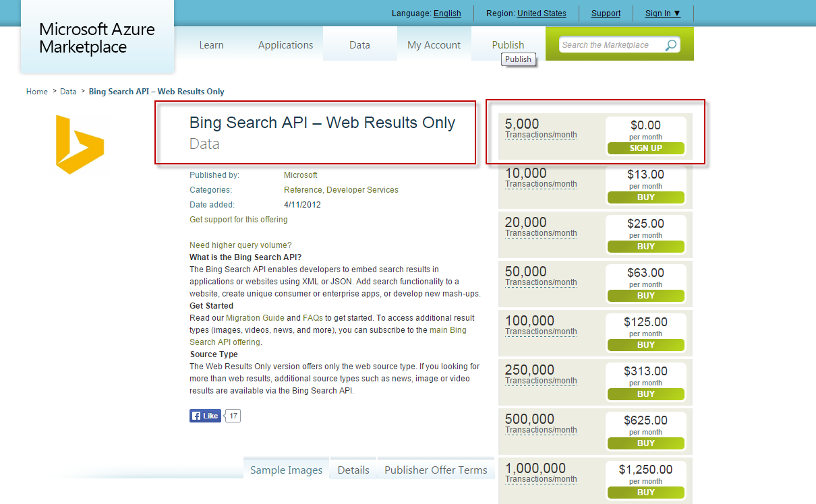Click the publisher name Microsoft
Screen dimensions: 816x504
point(301,175)
